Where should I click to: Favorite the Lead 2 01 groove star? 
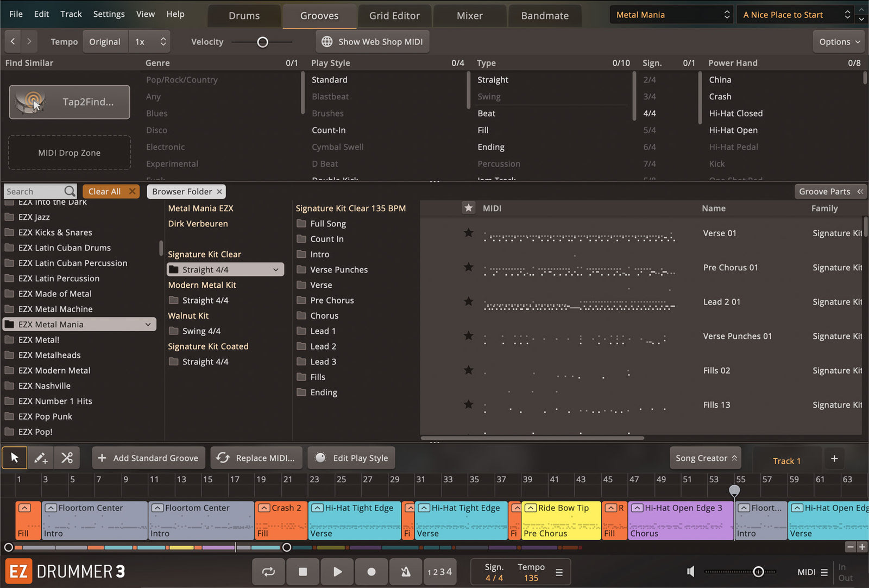468,301
